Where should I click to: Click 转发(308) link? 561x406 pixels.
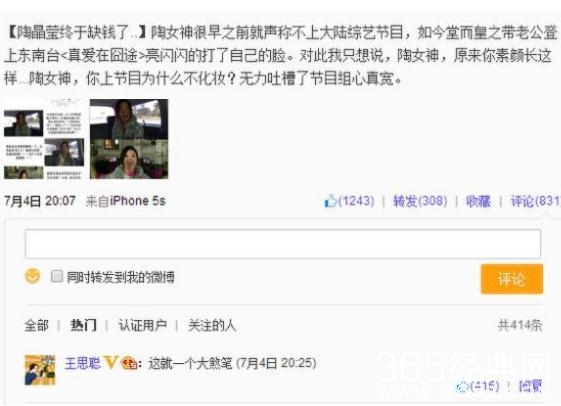click(420, 201)
